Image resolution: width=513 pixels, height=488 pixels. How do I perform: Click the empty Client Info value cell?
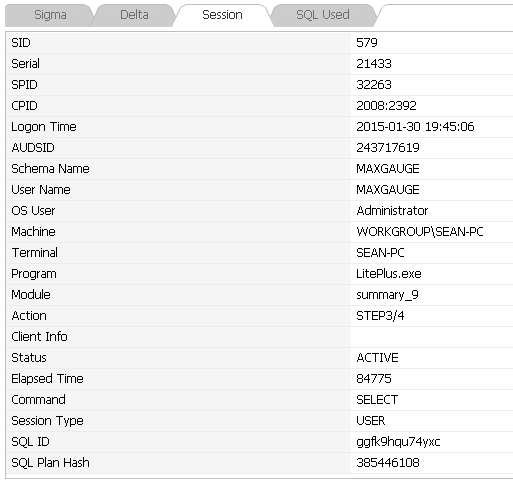432,337
